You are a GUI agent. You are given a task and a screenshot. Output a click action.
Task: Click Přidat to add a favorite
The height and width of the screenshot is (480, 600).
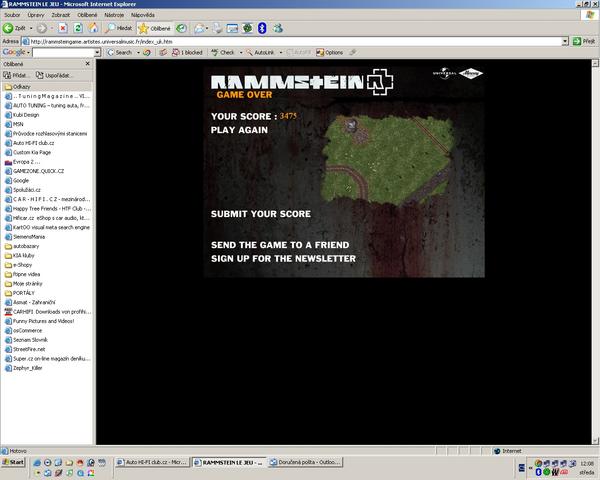point(15,75)
